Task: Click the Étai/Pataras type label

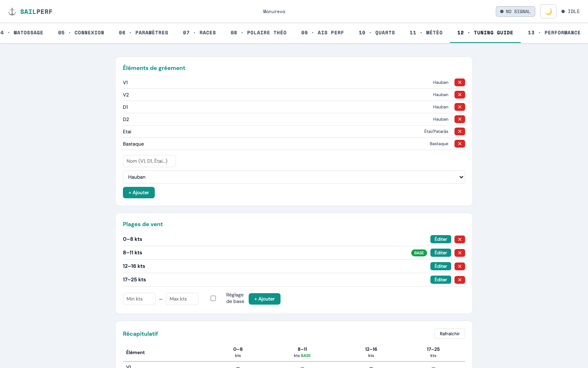Action: [x=436, y=132]
